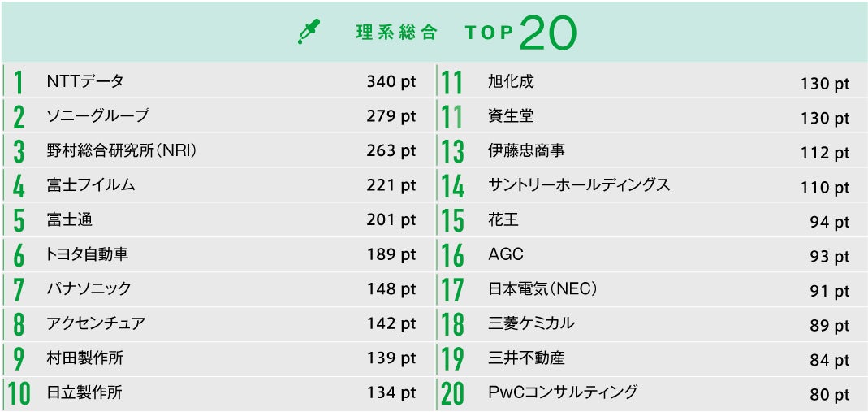This screenshot has width=868, height=412.
Task: Select the 旭化成 company name
Action: point(512,82)
